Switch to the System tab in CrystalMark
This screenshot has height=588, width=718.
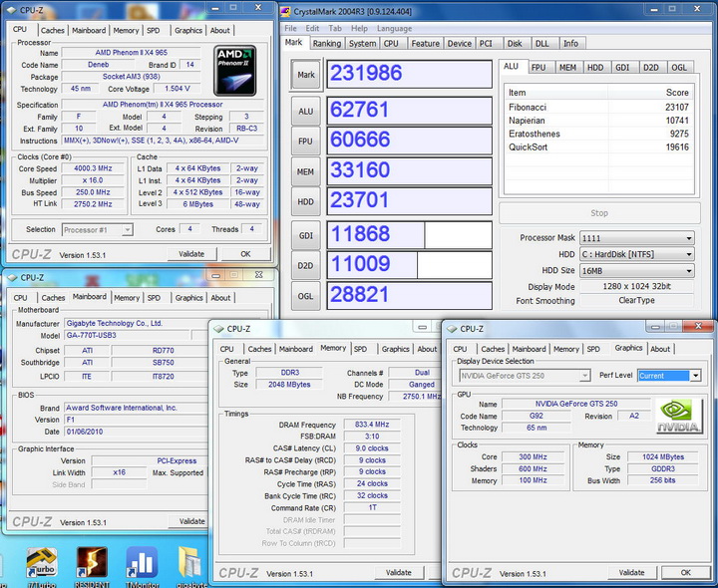pos(362,44)
